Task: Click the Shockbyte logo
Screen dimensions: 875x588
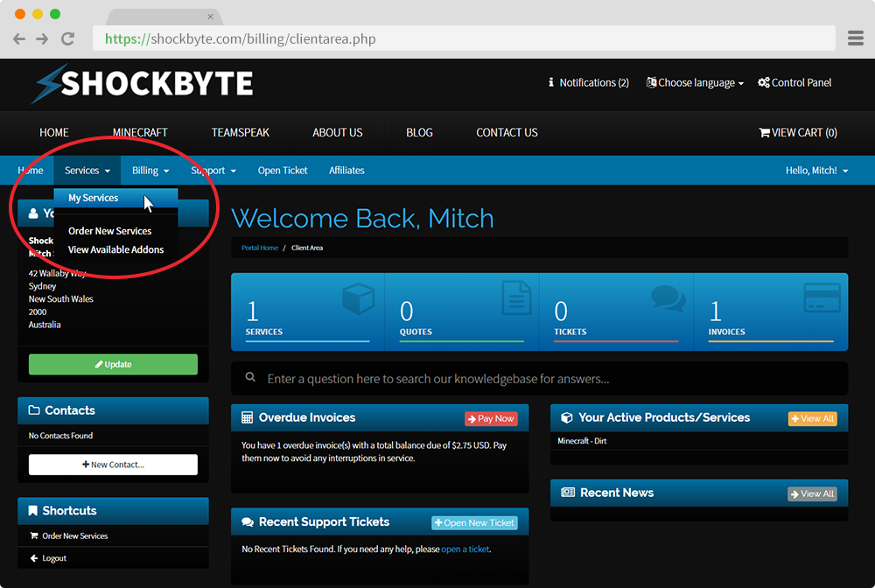Action: 142,84
